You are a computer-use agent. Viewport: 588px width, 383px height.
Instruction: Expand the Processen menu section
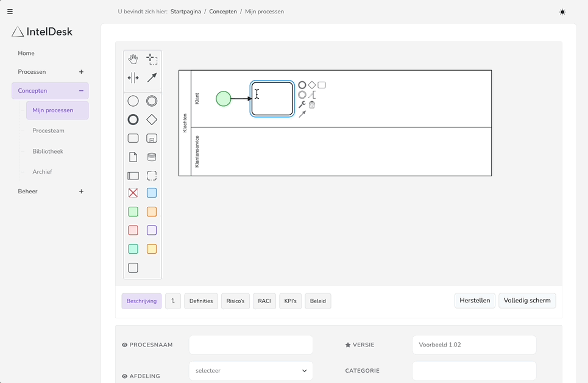[81, 72]
